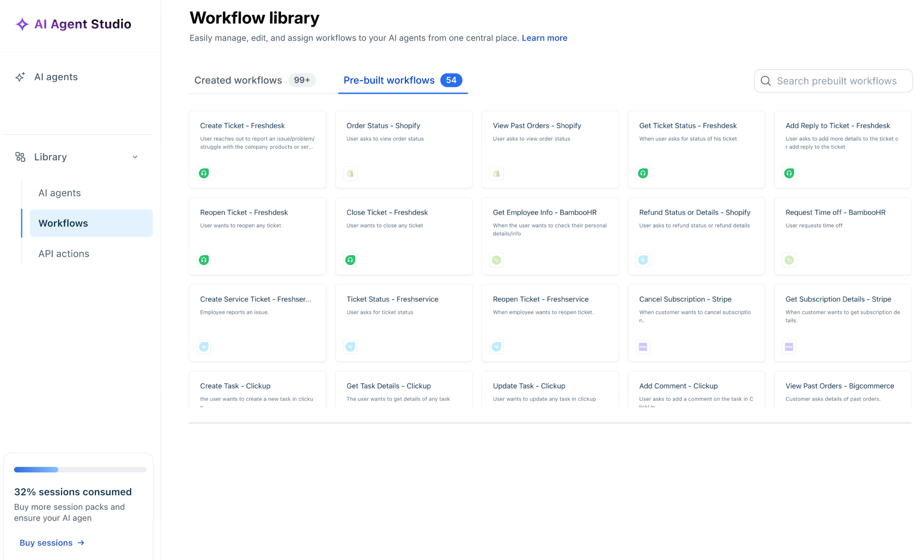Switch to the Created workflows tab
The width and height of the screenshot is (924, 560).
[255, 80]
